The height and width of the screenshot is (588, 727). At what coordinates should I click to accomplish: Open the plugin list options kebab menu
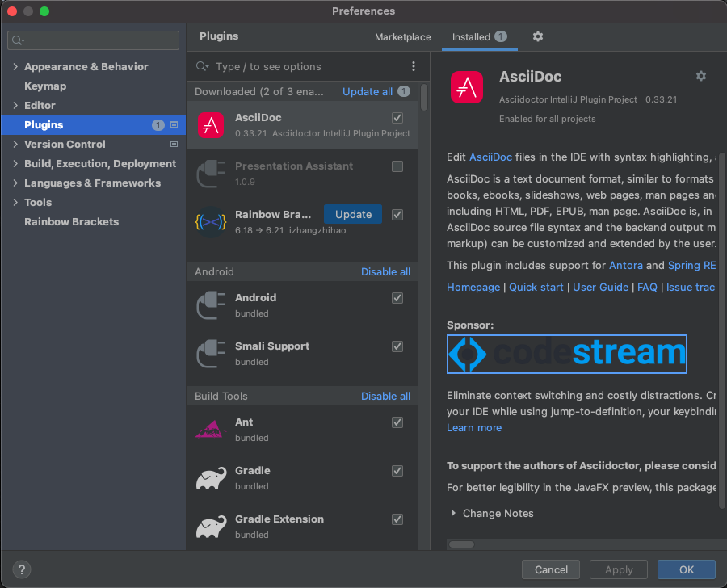pos(413,66)
